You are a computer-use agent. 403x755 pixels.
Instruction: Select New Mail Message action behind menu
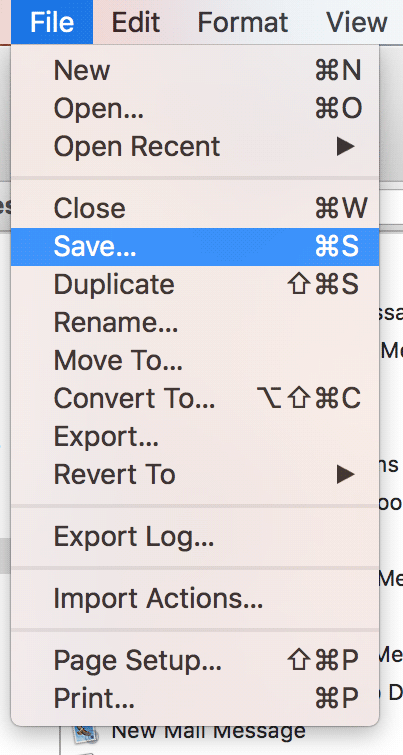(208, 731)
